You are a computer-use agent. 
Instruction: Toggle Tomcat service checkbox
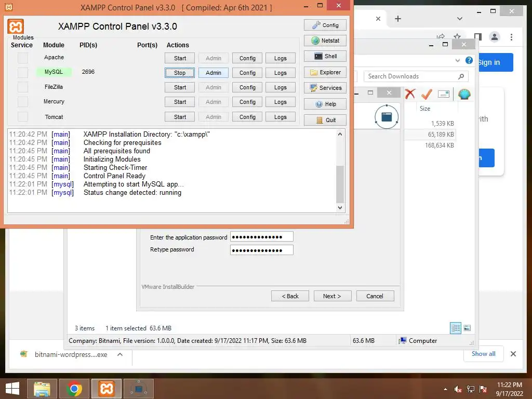point(23,117)
